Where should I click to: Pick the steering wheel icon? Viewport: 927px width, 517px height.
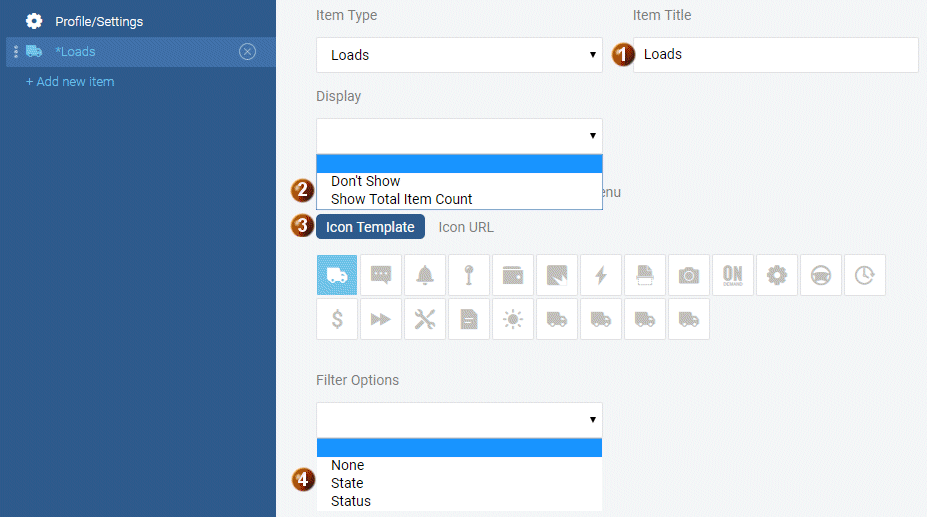[x=821, y=275]
